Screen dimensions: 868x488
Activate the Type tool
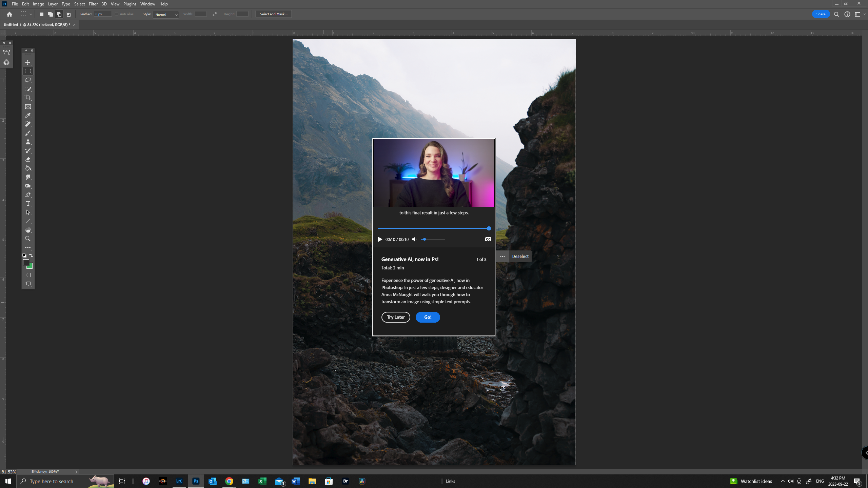tap(28, 203)
